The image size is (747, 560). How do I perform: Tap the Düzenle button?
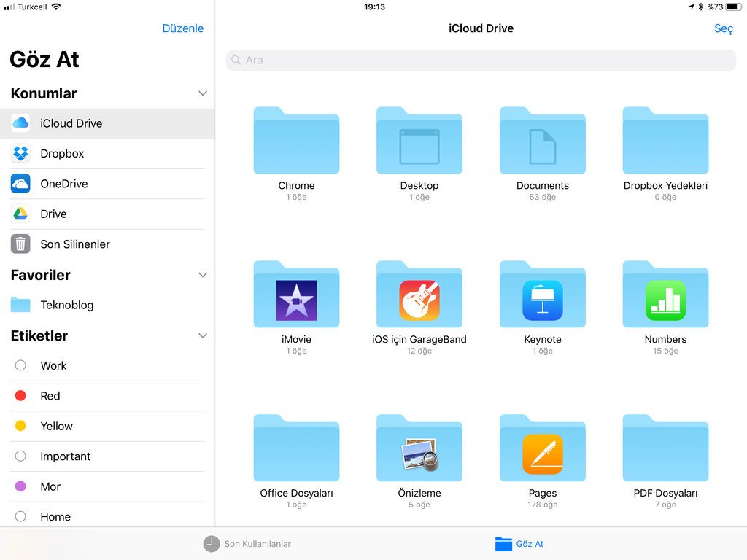click(183, 28)
